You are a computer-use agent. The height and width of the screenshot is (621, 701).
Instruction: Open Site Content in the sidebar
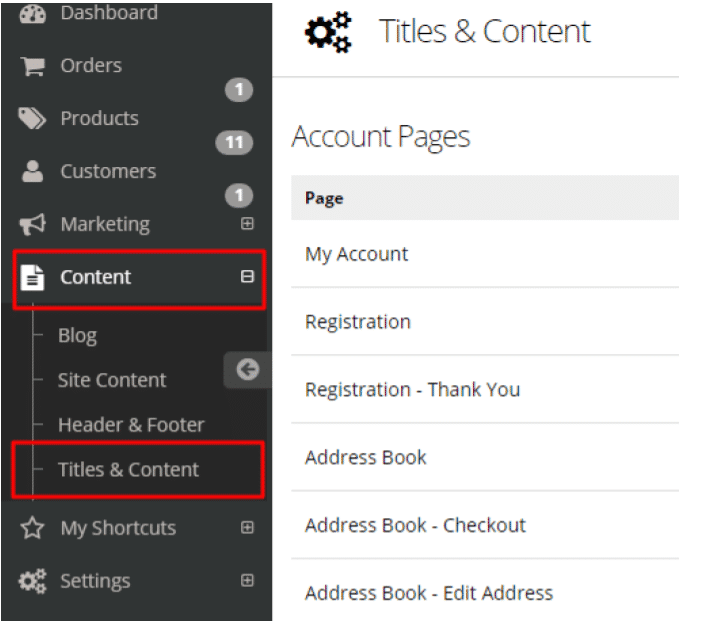click(112, 380)
